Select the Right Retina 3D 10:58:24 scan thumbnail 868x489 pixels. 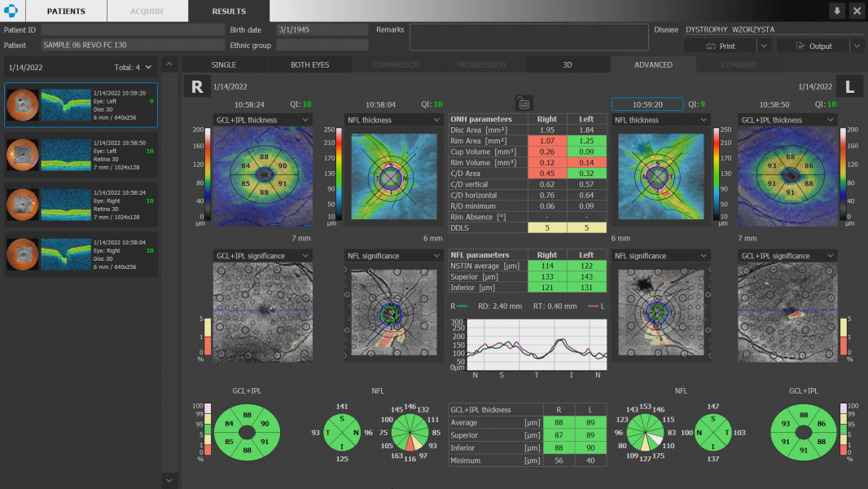81,202
